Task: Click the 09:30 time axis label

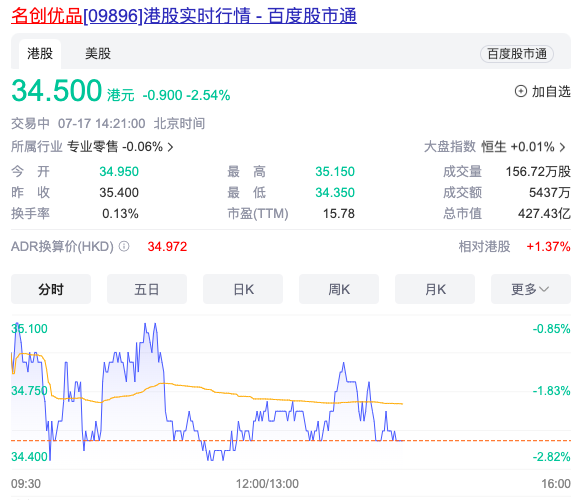Action: (x=26, y=484)
